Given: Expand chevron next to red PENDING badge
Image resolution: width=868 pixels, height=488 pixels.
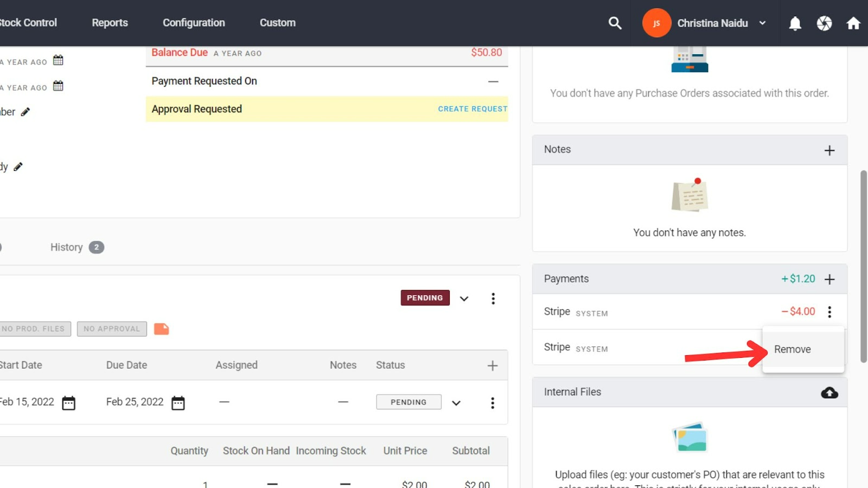Looking at the screenshot, I should (464, 299).
